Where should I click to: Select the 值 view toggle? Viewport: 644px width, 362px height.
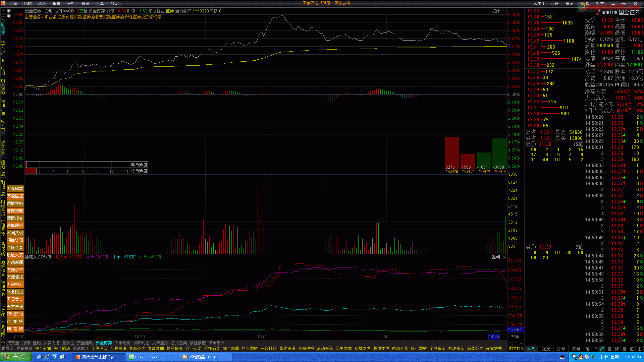632,349
